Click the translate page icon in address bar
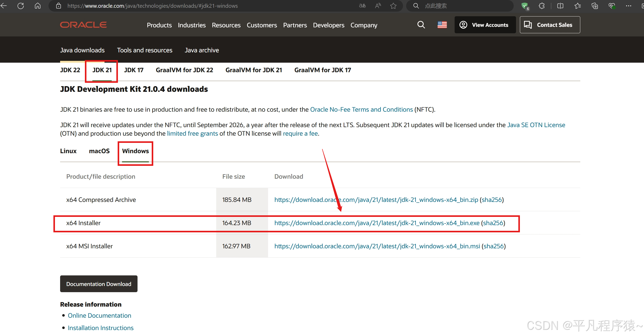 362,6
